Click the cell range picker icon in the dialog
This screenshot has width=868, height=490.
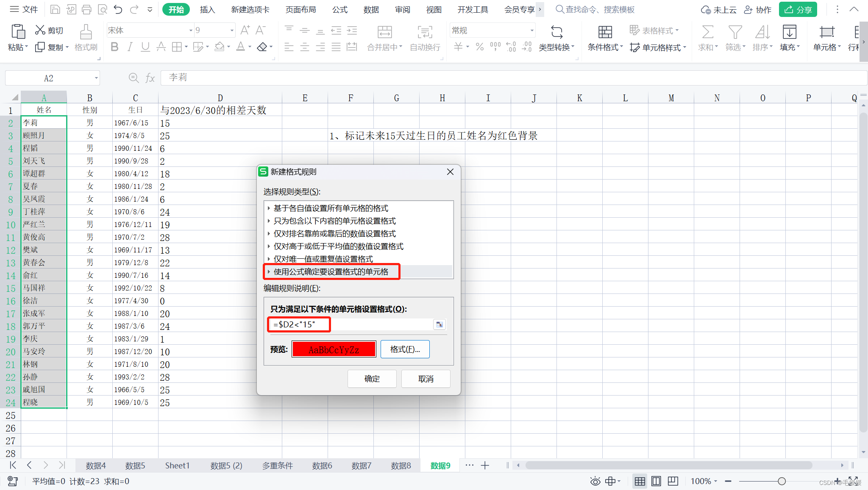coord(440,325)
